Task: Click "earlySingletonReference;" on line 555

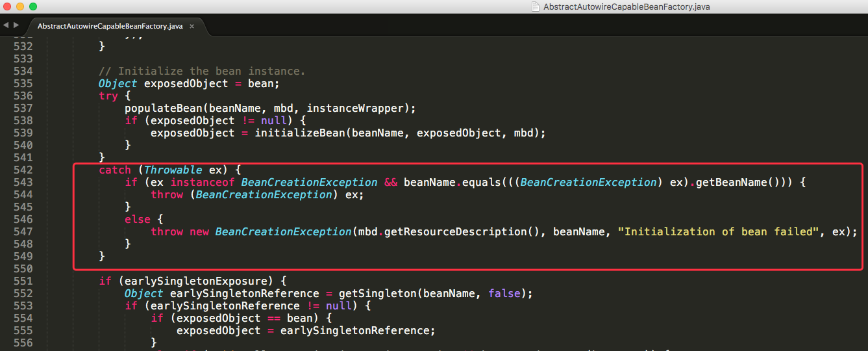Action: [x=358, y=330]
